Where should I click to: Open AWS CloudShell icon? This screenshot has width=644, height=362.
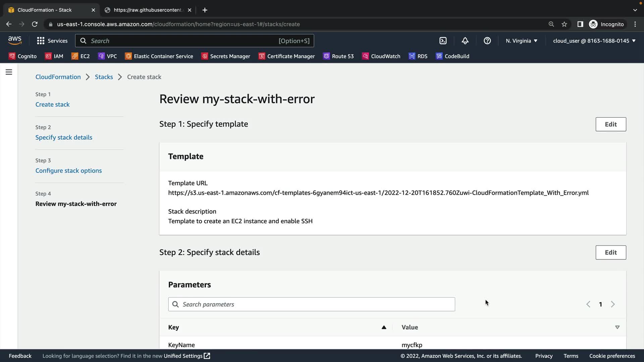click(x=443, y=41)
